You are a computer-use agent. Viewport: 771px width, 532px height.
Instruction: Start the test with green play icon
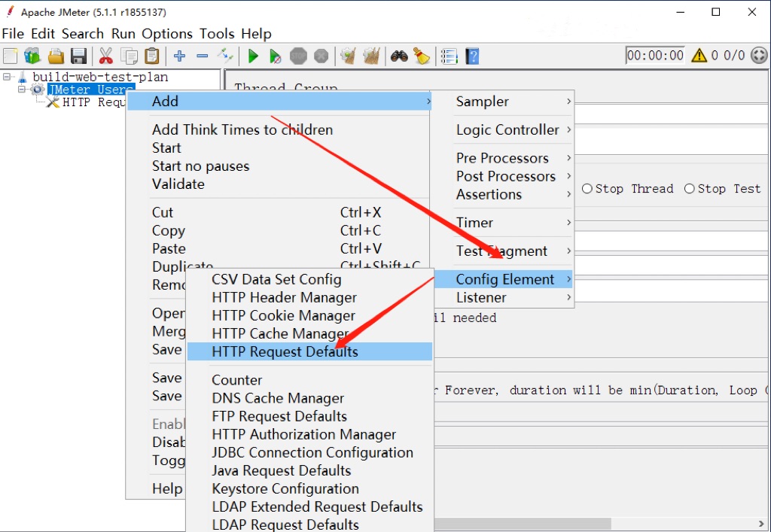[x=253, y=56]
